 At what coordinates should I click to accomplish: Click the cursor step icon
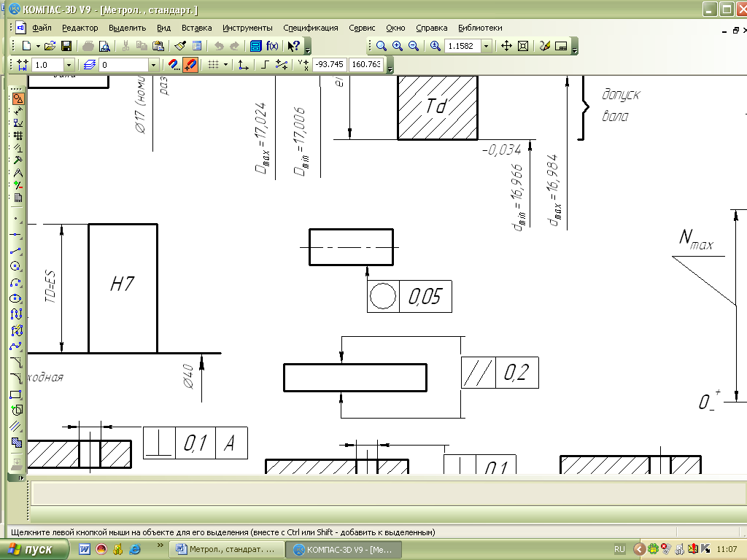coord(23,65)
